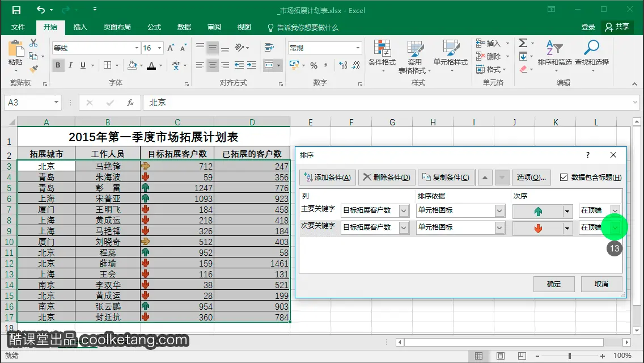The image size is (644, 363).
Task: Open the number format dropdown 常规
Action: pos(358,48)
